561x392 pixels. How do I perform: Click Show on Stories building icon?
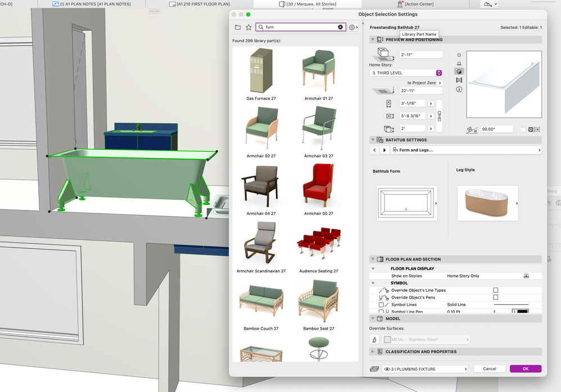click(x=526, y=276)
